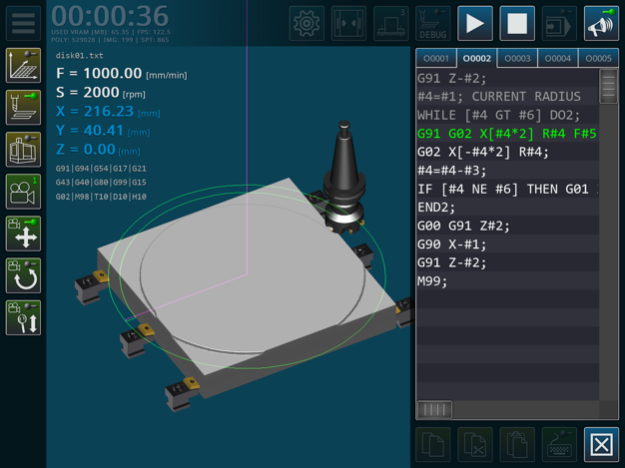Screen dimensions: 625x468
Task: Switch to the O0004 program tab
Action: 557,58
